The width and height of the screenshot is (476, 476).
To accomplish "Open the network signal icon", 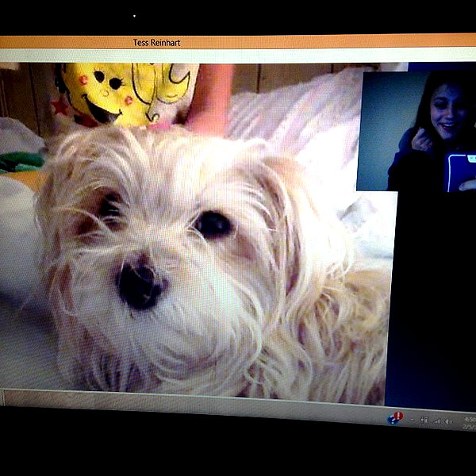I will pos(437,421).
